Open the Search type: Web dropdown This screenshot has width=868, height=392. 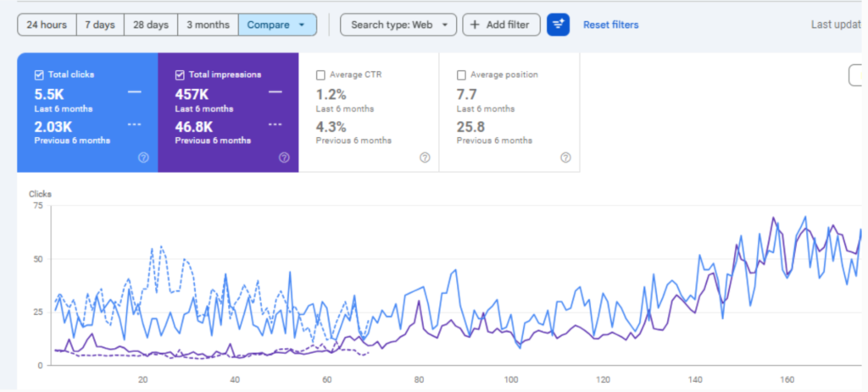[x=398, y=25]
